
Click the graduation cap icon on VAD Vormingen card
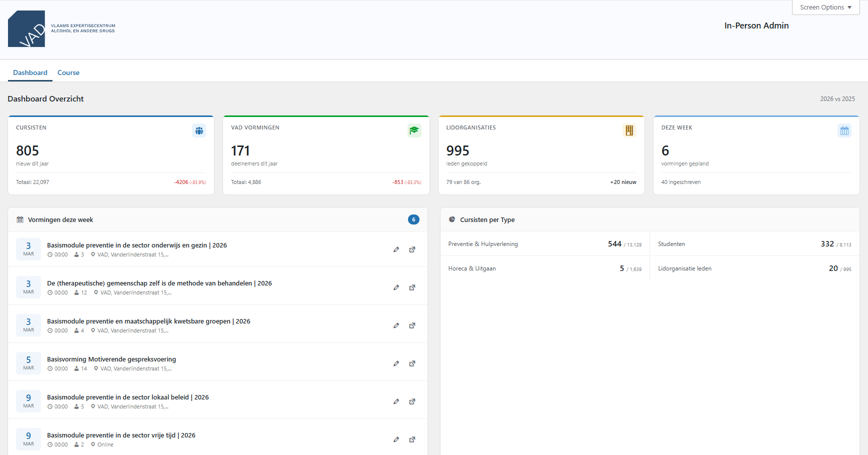click(414, 130)
